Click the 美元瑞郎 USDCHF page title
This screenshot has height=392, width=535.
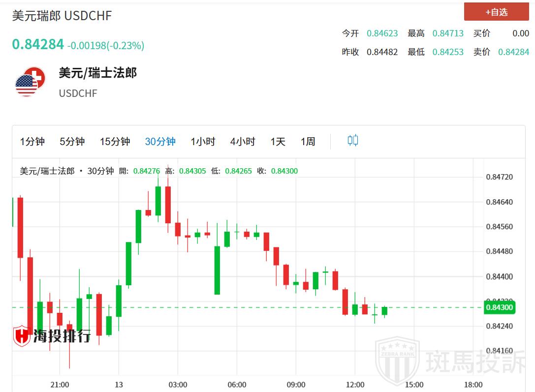tap(62, 16)
